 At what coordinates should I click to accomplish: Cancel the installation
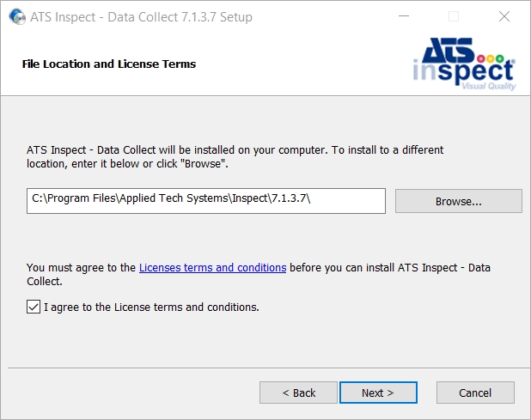coord(475,393)
